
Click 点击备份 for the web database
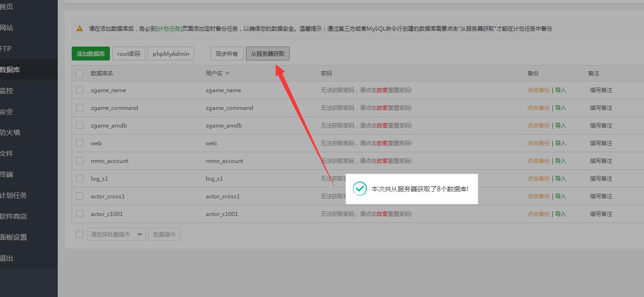(538, 143)
